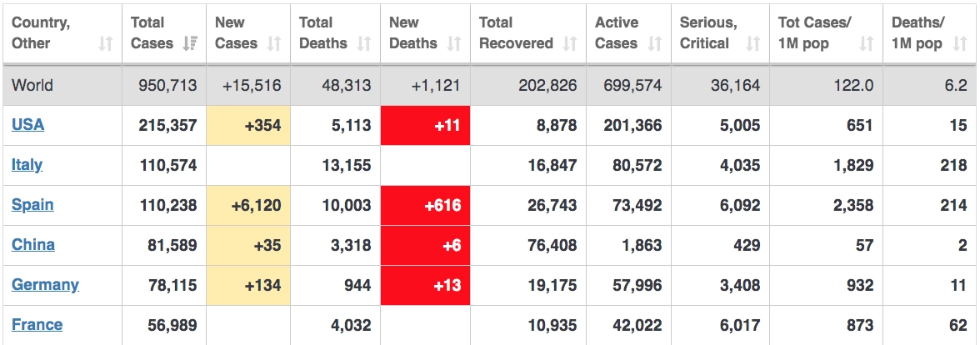Click USA's yellow +354 new cases cell
This screenshot has height=345, width=980.
click(x=248, y=126)
